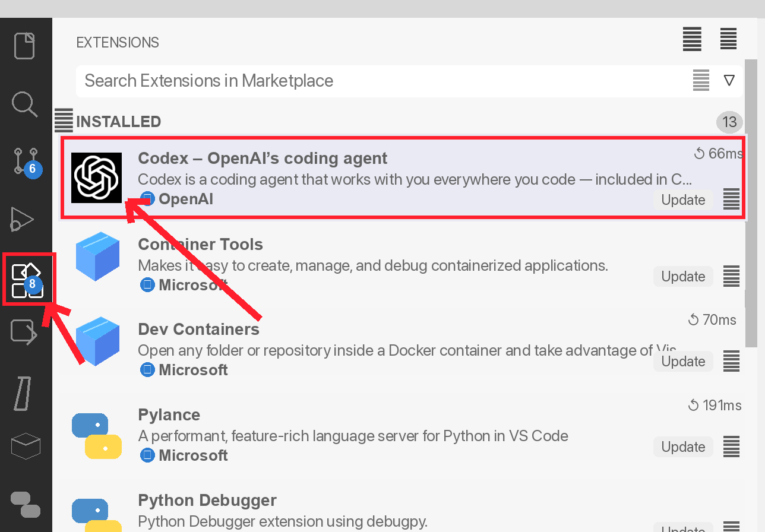Open Source Control with 6 changes badge
765x532 pixels.
(x=26, y=162)
